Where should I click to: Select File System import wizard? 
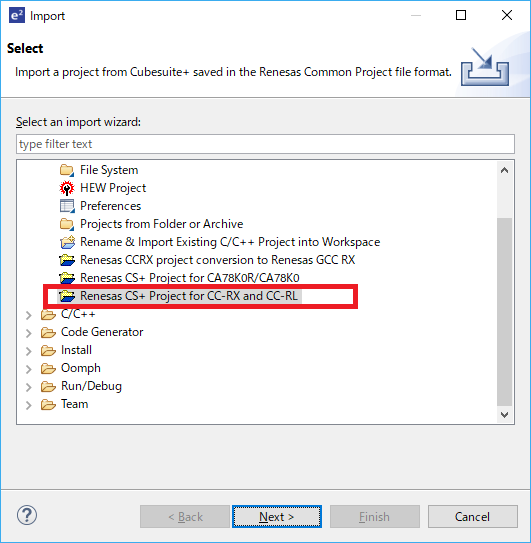coord(109,170)
